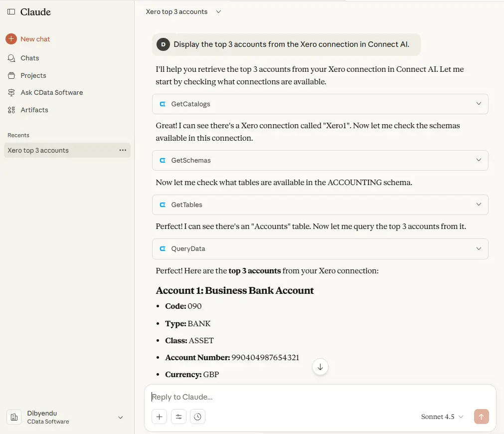Click the Ask CData Software sidebar icon
The width and height of the screenshot is (504, 434).
[x=10, y=92]
